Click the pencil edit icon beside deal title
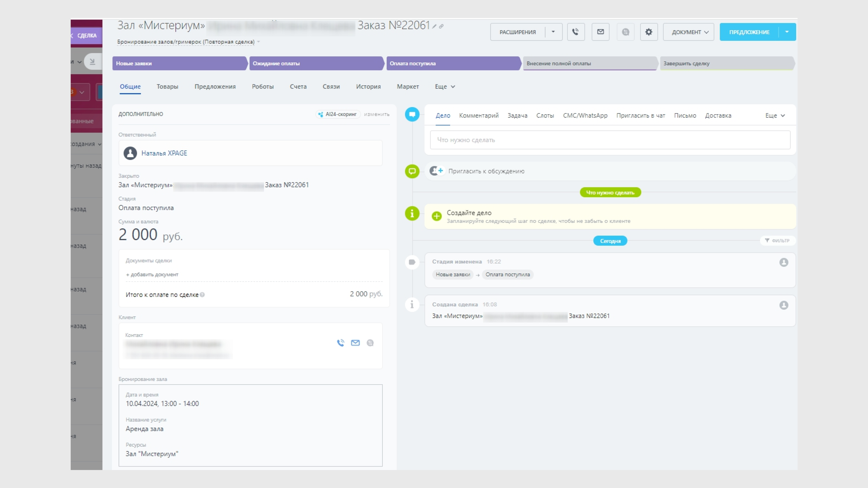868x488 pixels. pyautogui.click(x=434, y=26)
